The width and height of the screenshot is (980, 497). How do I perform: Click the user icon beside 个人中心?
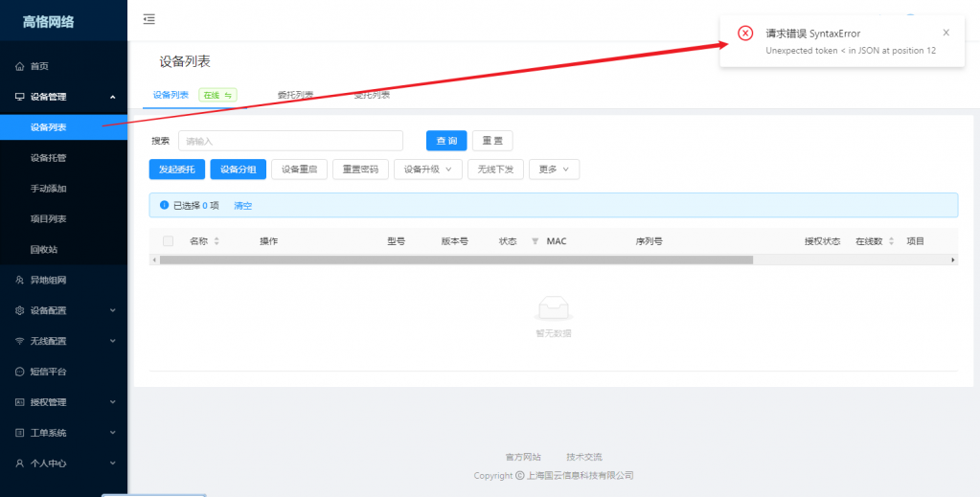click(19, 463)
